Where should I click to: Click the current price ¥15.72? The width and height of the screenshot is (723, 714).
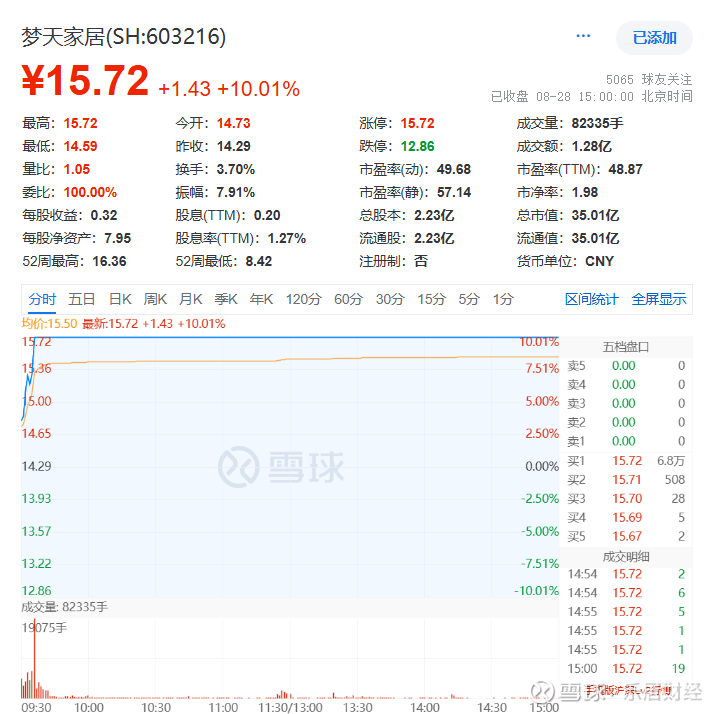click(x=85, y=80)
